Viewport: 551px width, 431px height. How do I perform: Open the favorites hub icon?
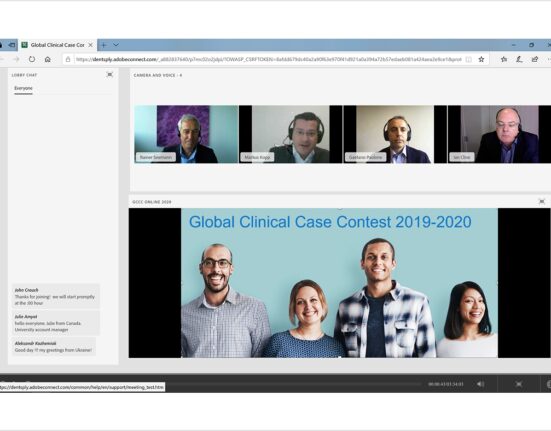(504, 59)
